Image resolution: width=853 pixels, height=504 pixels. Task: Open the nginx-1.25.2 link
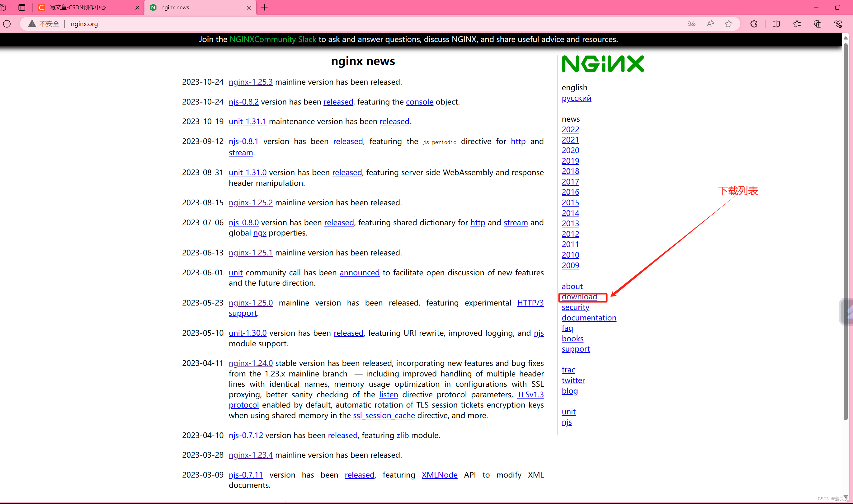pos(251,203)
